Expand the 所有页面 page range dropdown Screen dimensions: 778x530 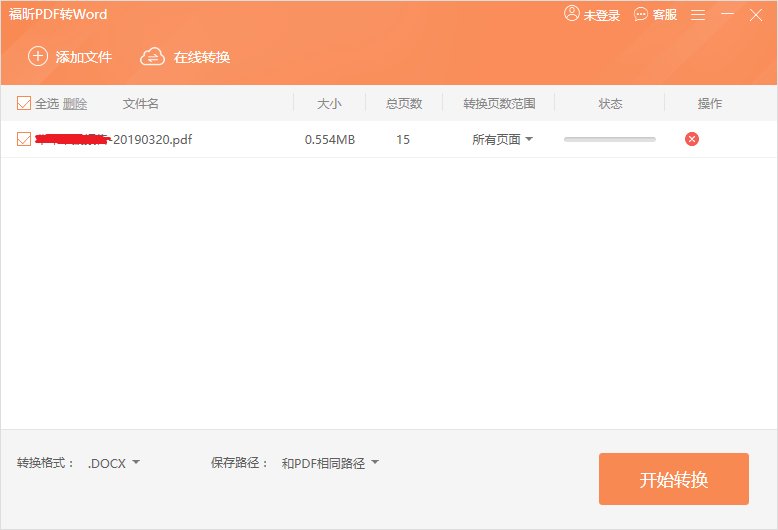pyautogui.click(x=502, y=140)
